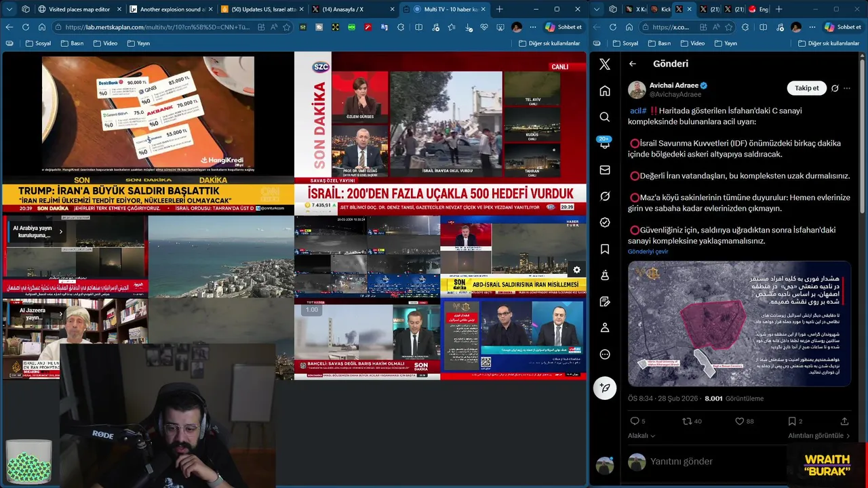
Task: Open X 'more' circle icon in sidebar
Action: click(605, 354)
